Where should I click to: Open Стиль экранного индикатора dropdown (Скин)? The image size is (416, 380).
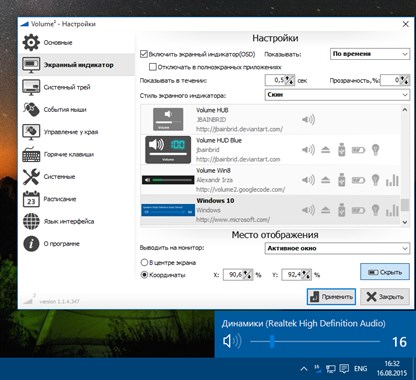[x=337, y=95]
